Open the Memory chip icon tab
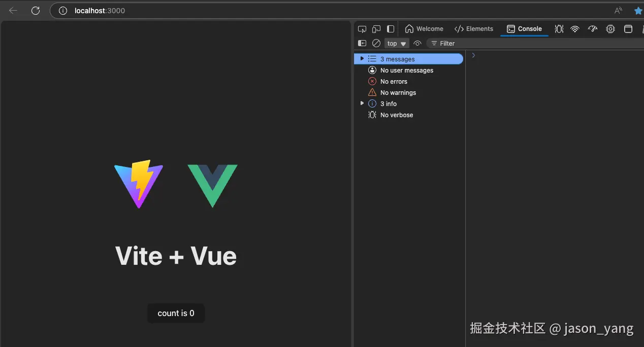 point(610,29)
